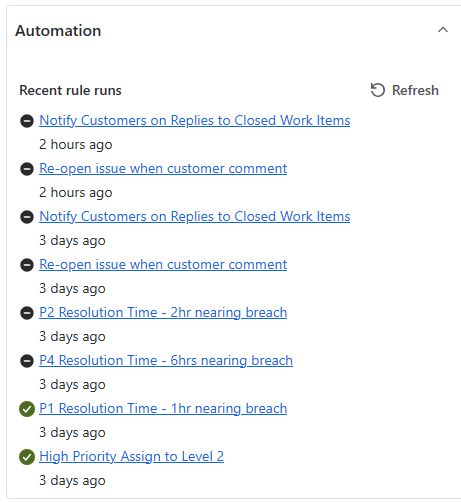Click status icon next to P4 Resolution Time
The width and height of the screenshot is (461, 503).
[x=27, y=361]
